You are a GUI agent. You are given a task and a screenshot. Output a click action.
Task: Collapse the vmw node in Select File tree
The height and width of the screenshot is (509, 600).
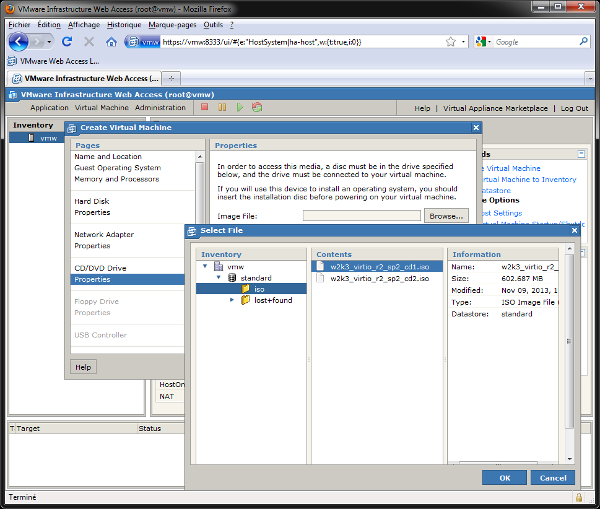click(205, 266)
